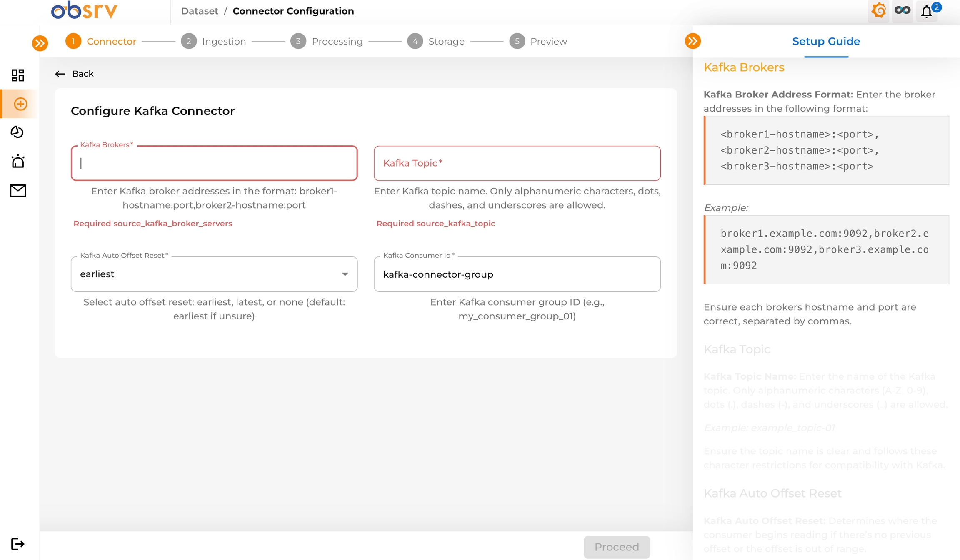Open the dashboard grid icon in sidebar
Viewport: 960px width, 560px height.
[18, 75]
